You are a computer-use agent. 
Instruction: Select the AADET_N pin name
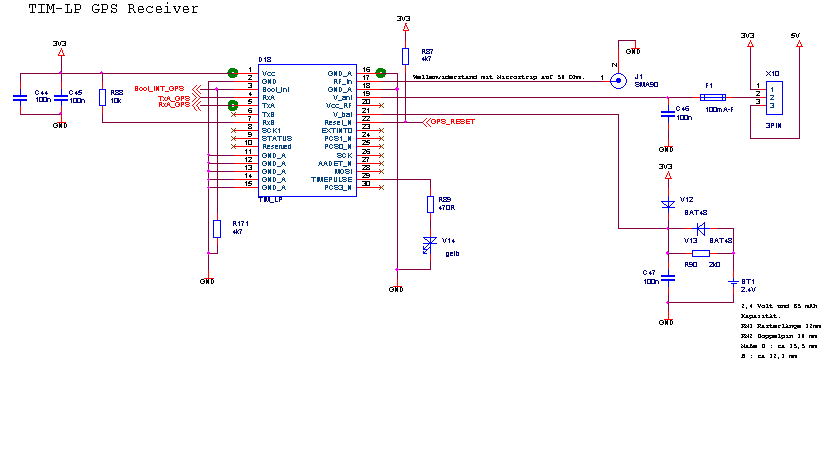tap(335, 164)
